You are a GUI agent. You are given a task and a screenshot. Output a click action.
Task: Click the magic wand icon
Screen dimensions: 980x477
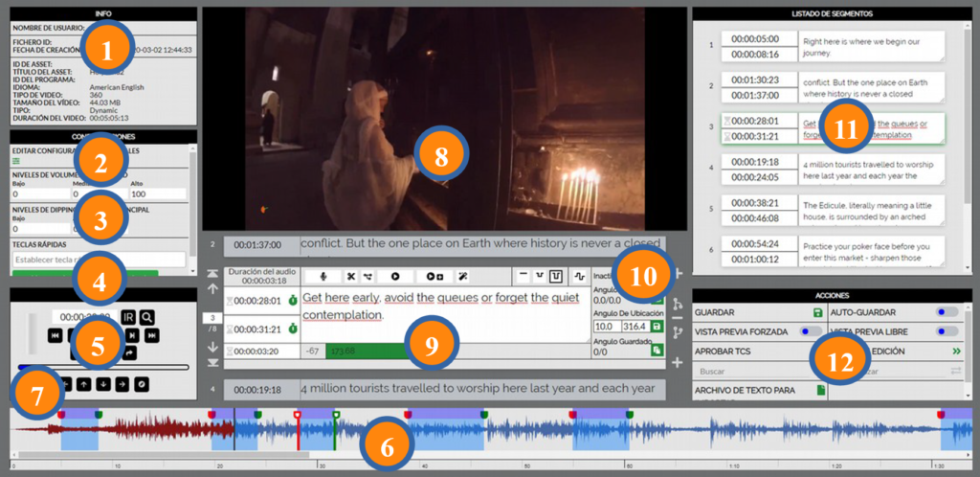click(463, 276)
